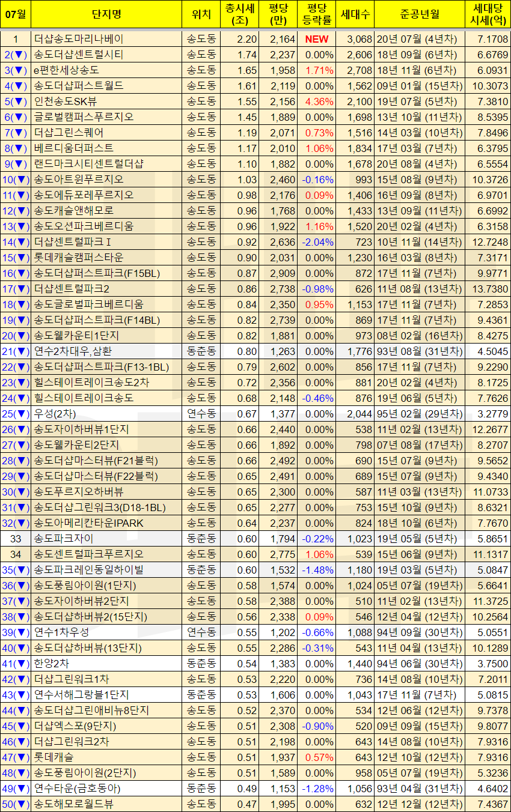Select '송도해모로월드뷰' complex name
Screen dimensions: 511x812
pos(73,804)
